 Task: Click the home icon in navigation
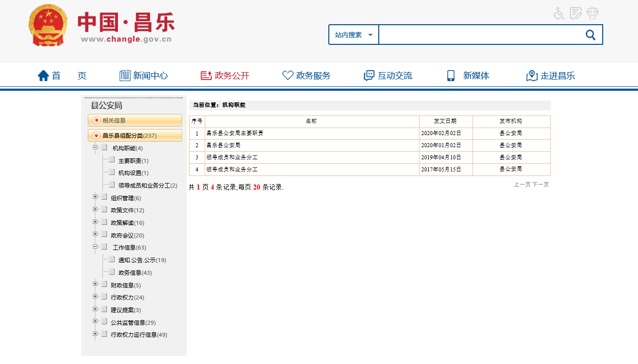tap(43, 76)
